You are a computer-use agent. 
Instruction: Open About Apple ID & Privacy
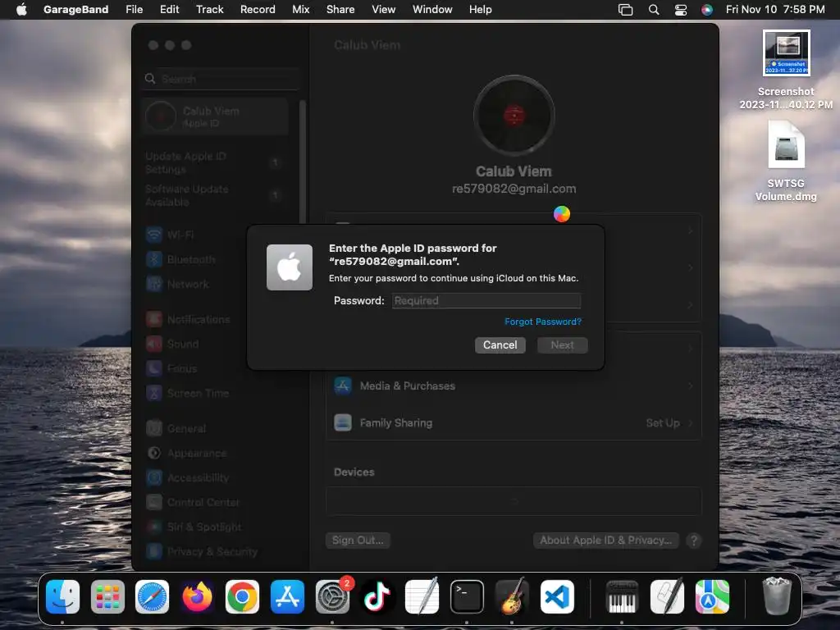point(606,540)
